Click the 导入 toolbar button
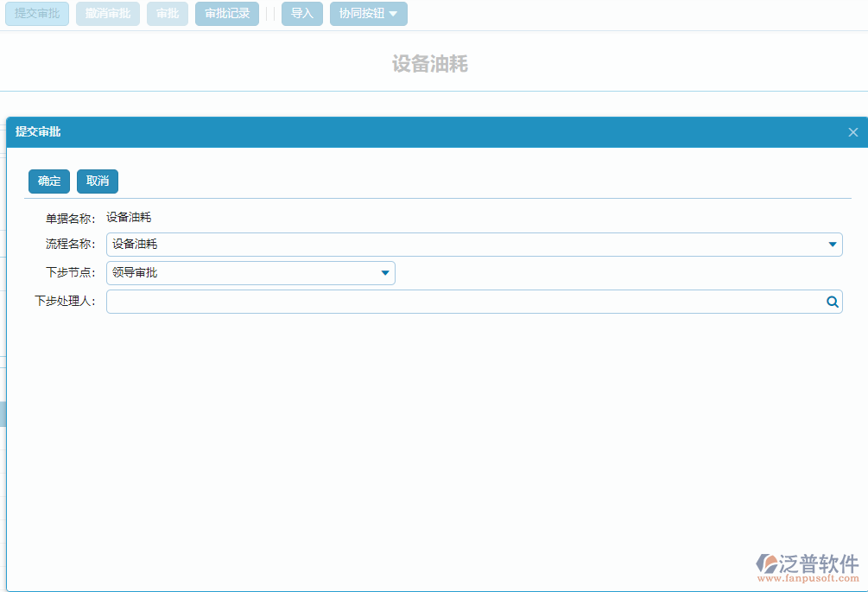The width and height of the screenshot is (868, 592). pyautogui.click(x=301, y=14)
